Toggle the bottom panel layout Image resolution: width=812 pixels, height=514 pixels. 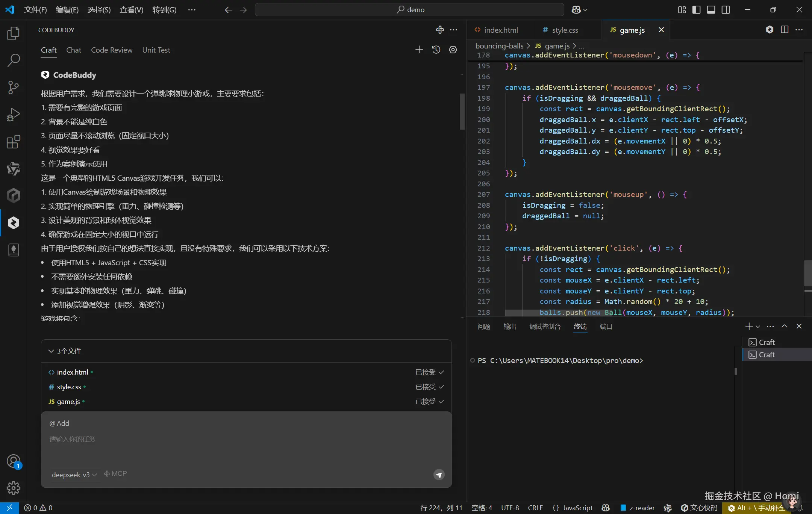coord(711,10)
